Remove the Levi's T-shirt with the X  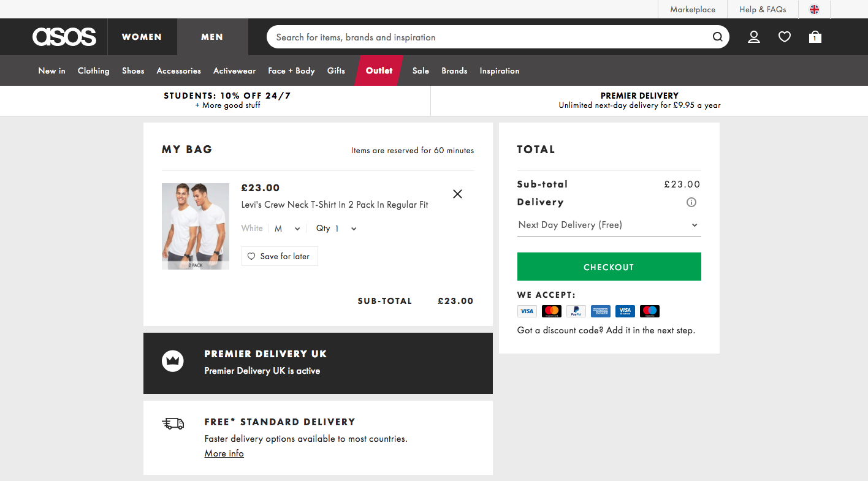pyautogui.click(x=457, y=194)
